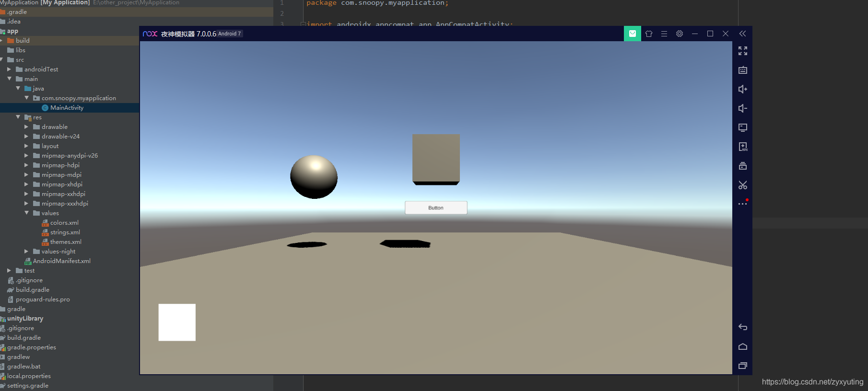The width and height of the screenshot is (868, 391).
Task: Enter fullscreen mode in Nox sidebar
Action: click(743, 51)
